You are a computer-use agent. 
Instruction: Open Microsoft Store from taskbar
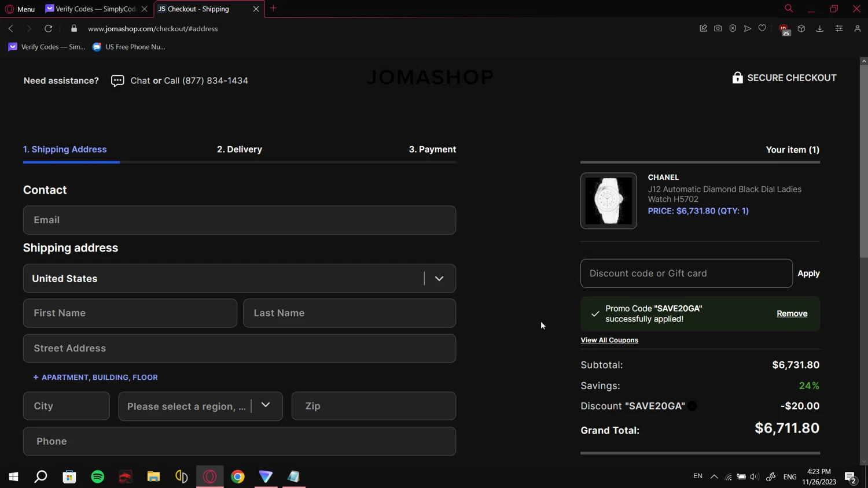pyautogui.click(x=69, y=476)
